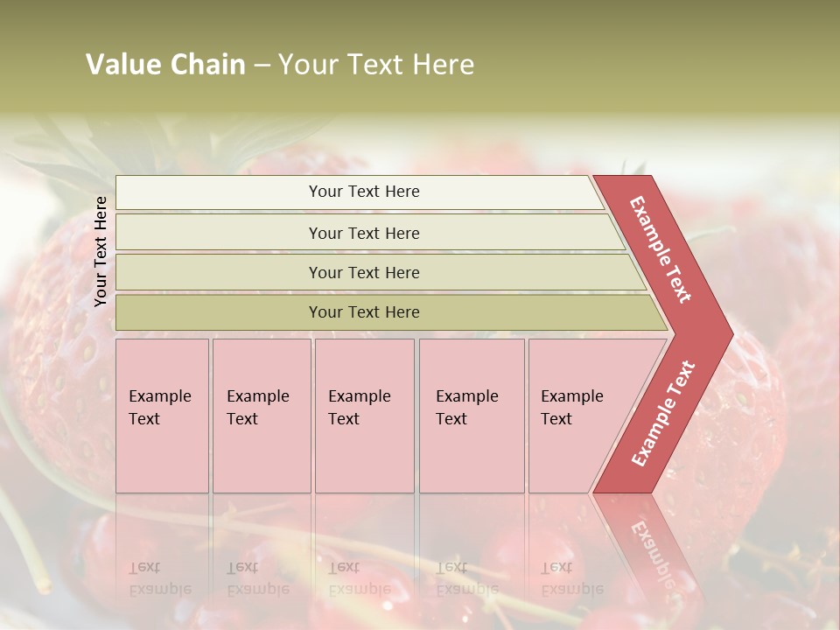Image resolution: width=840 pixels, height=630 pixels.
Task: Select the fourth olive "Your Text Here" bar
Action: (363, 312)
